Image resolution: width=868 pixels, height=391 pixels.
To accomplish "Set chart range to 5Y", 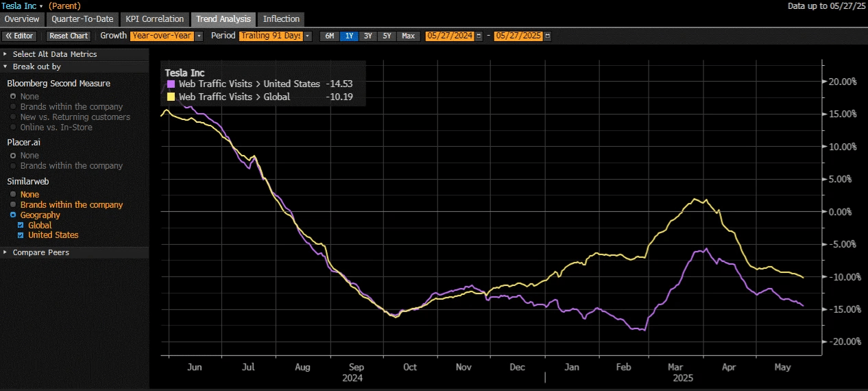I will coord(387,36).
